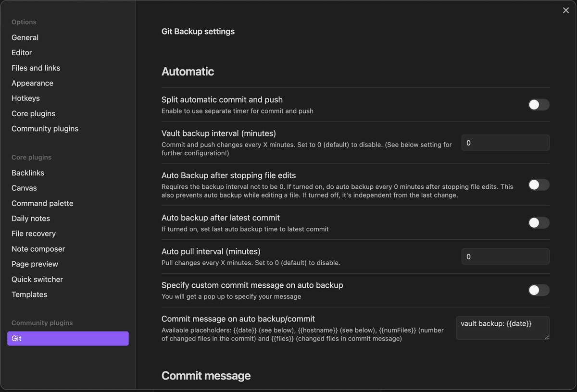The width and height of the screenshot is (577, 392).
Task: Turn on Auto backup after latest commit
Action: pyautogui.click(x=539, y=223)
